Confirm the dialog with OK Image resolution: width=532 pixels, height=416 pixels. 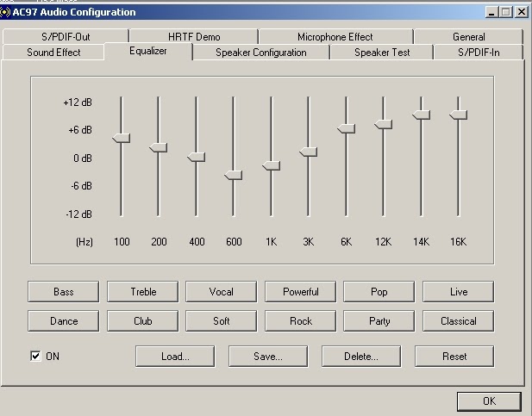pyautogui.click(x=489, y=401)
